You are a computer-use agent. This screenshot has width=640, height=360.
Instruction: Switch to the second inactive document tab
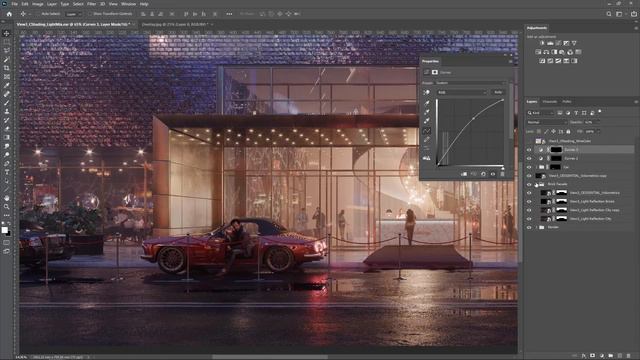176,24
